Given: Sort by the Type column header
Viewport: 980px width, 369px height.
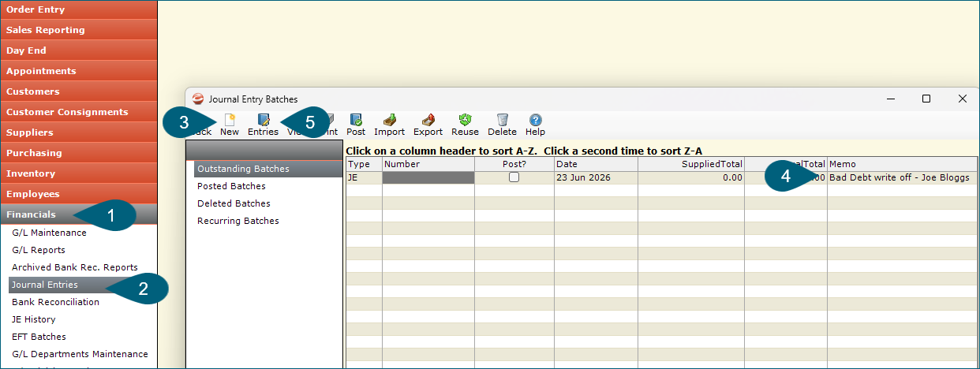Looking at the screenshot, I should pyautogui.click(x=365, y=164).
